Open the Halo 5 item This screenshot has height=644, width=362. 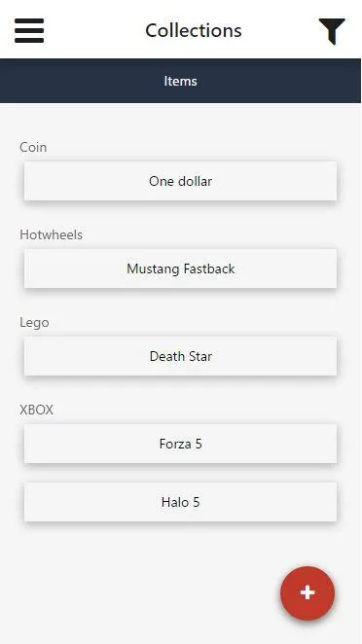coord(180,502)
